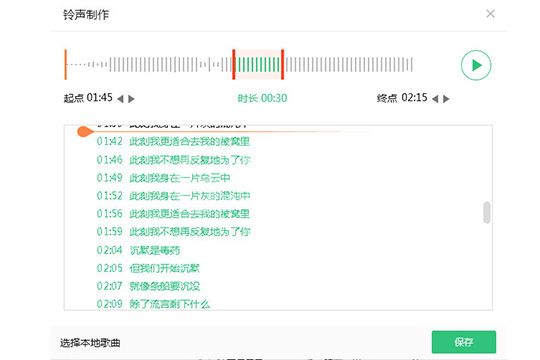Select lyric line at 01:42
Screen dimensions: 540x360
pos(173,142)
